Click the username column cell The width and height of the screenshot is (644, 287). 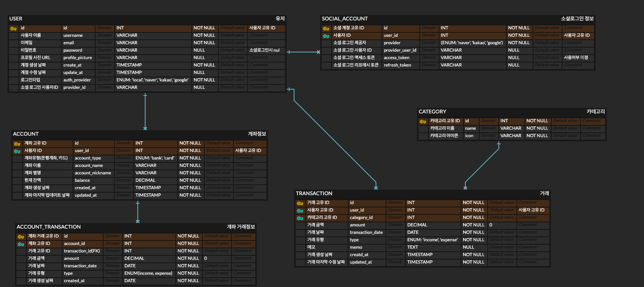[x=79, y=35]
